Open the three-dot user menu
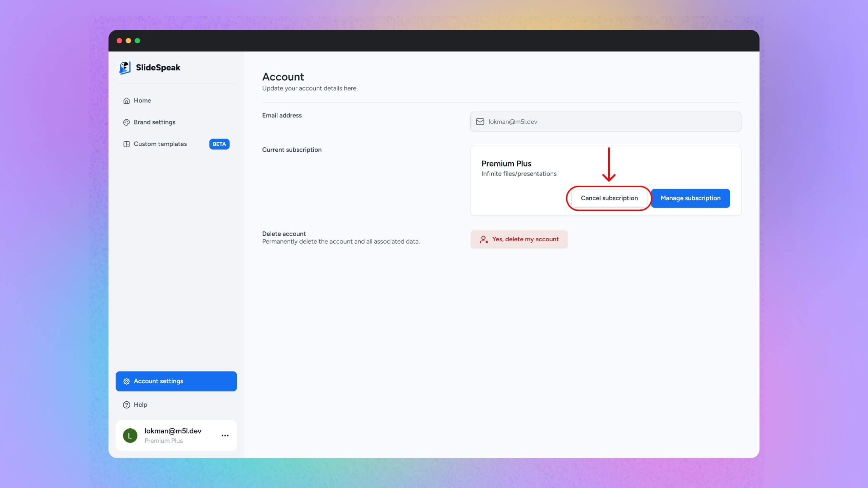 [225, 435]
